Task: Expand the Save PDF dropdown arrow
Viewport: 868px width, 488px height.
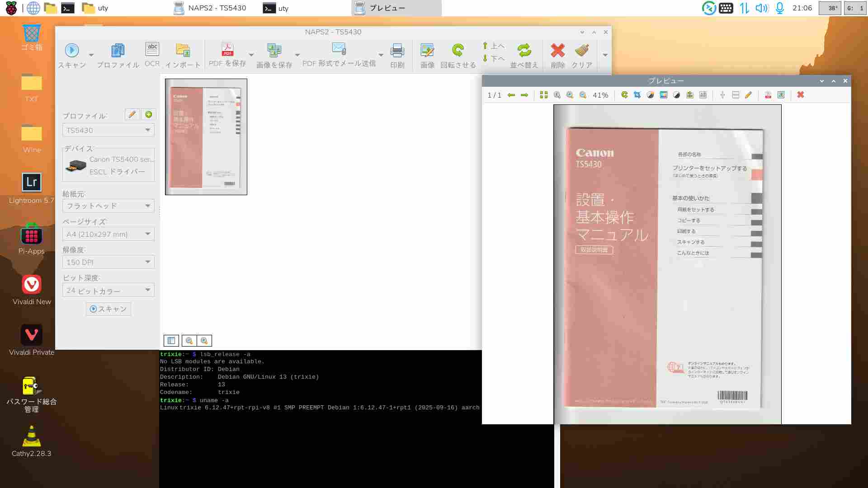Action: pyautogui.click(x=251, y=55)
